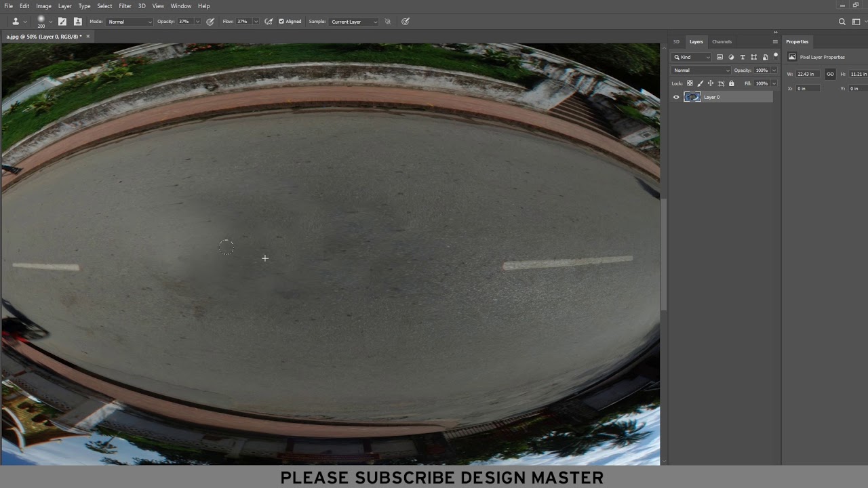Open the Flow slider dropdown arrow

[x=256, y=22]
